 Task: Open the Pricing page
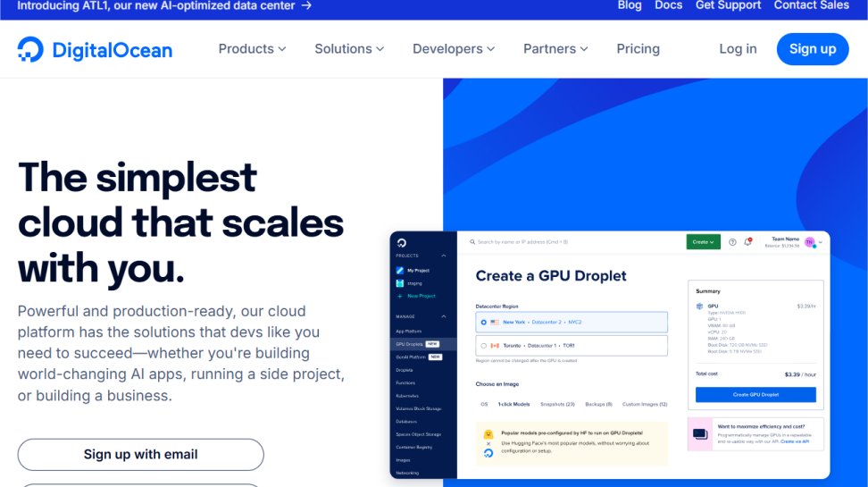pos(638,49)
